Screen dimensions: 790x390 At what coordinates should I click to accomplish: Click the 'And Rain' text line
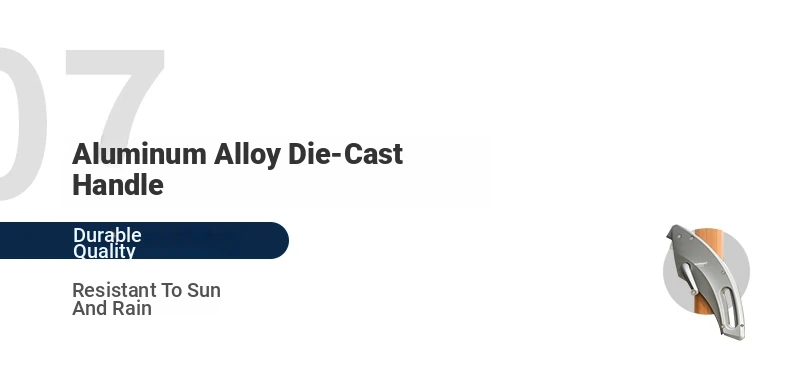[x=112, y=308]
